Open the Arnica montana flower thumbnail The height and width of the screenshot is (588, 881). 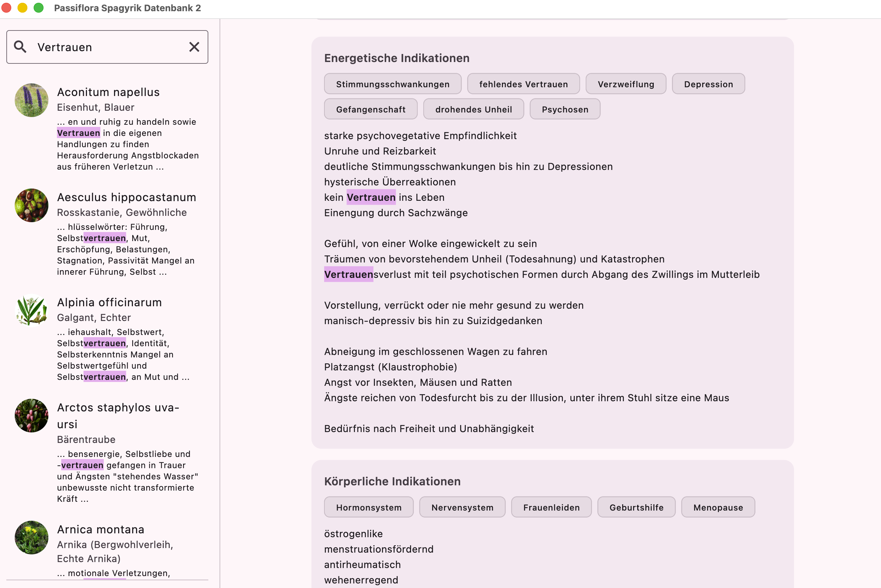[32, 538]
